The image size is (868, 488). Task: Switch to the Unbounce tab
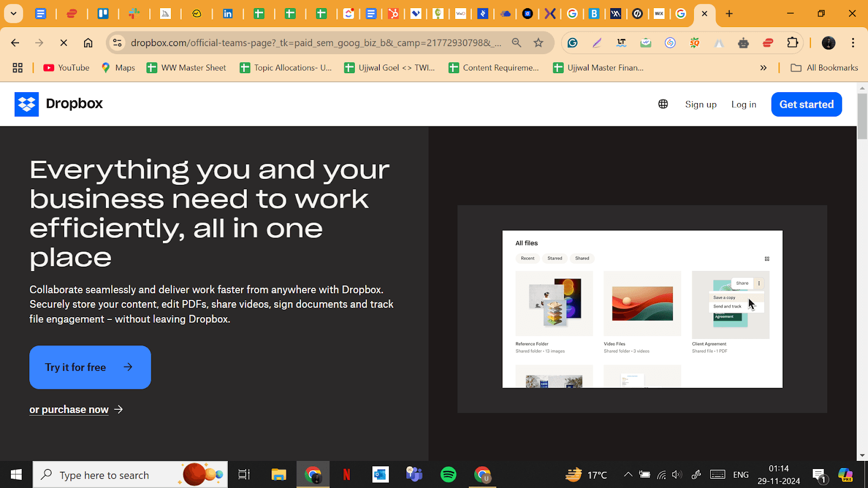coord(637,14)
